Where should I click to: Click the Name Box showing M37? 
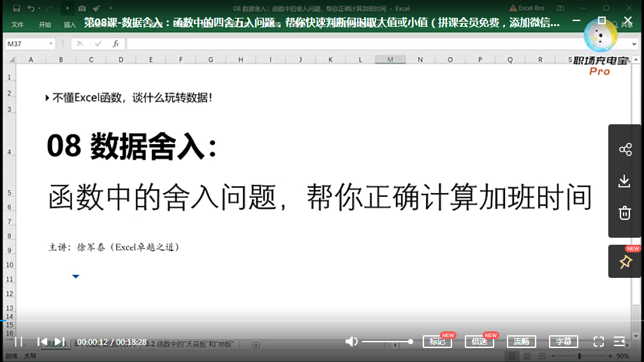(27, 43)
